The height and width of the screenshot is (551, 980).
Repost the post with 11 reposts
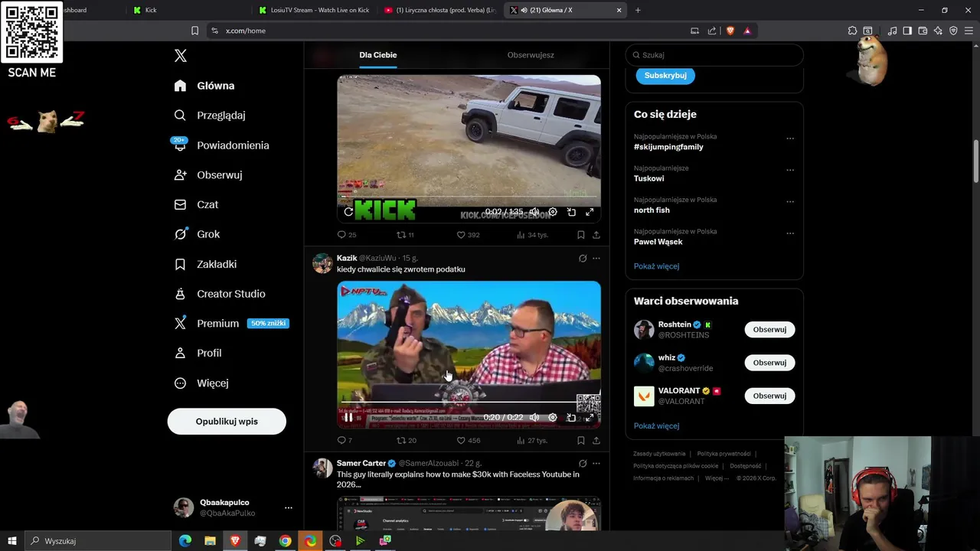(405, 235)
